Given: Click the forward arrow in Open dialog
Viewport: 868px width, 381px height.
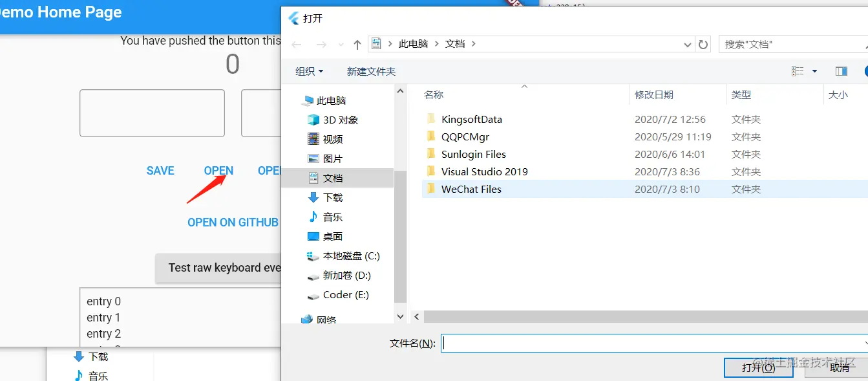Looking at the screenshot, I should pos(321,44).
